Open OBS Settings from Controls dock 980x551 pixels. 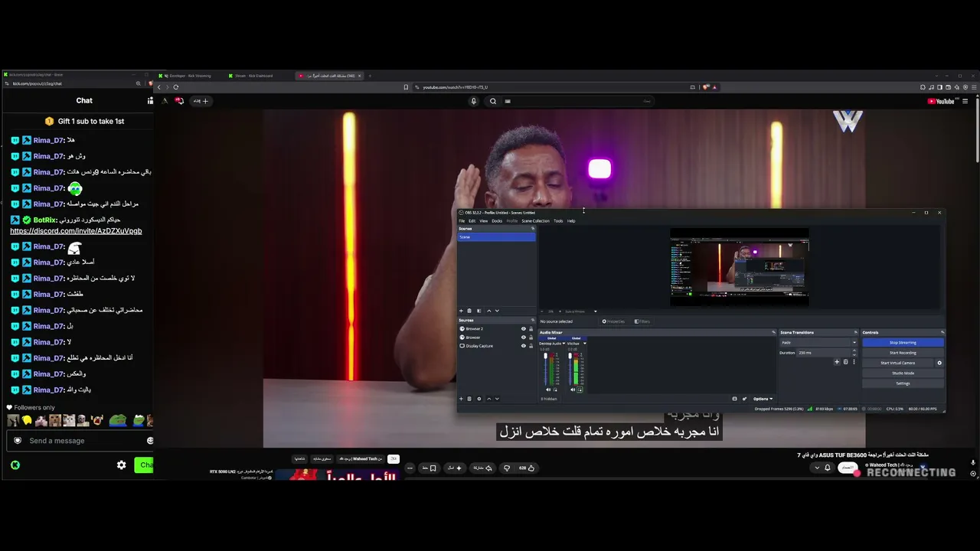coord(903,383)
